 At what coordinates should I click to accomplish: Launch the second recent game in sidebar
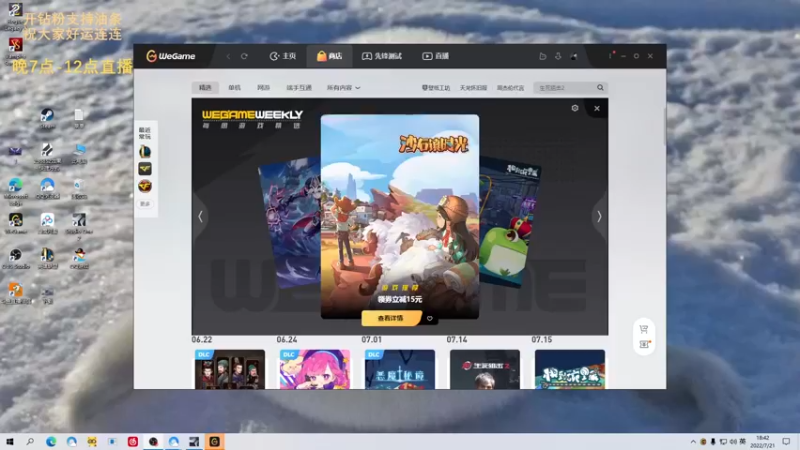pyautogui.click(x=145, y=169)
